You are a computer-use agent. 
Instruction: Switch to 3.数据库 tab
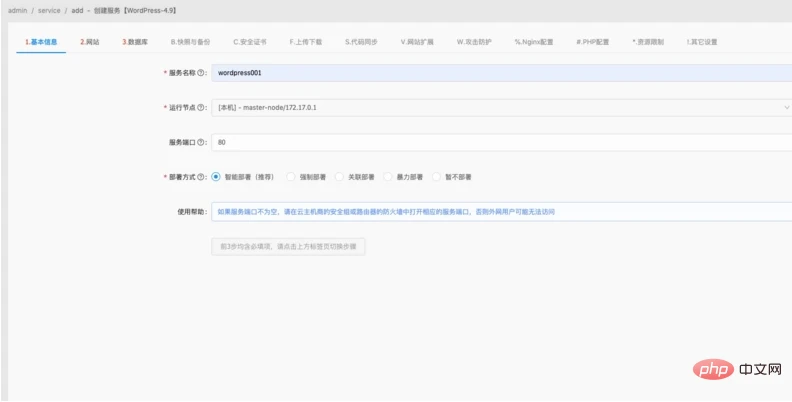pyautogui.click(x=135, y=42)
